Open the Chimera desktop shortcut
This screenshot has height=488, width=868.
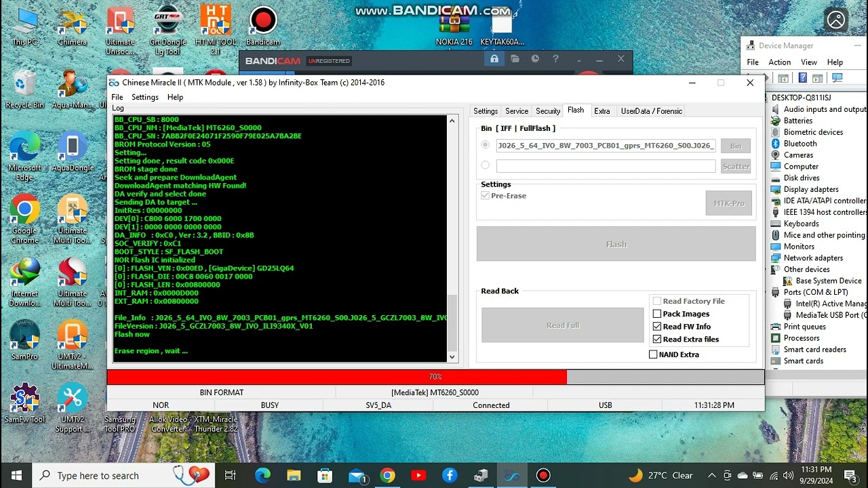(x=73, y=27)
